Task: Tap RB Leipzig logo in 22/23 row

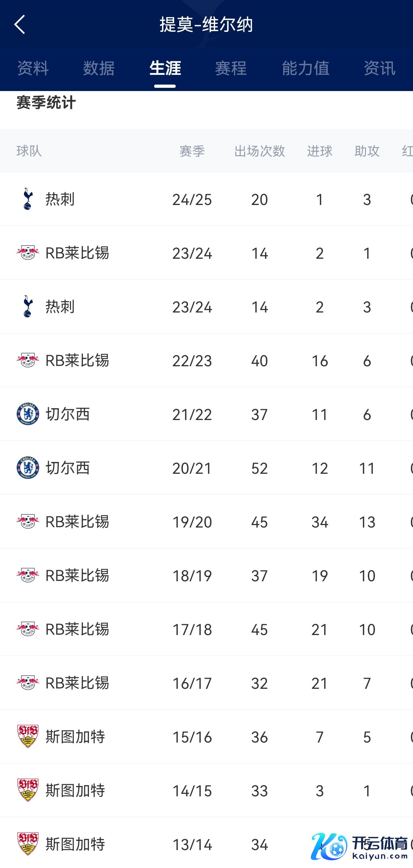Action: 28,360
